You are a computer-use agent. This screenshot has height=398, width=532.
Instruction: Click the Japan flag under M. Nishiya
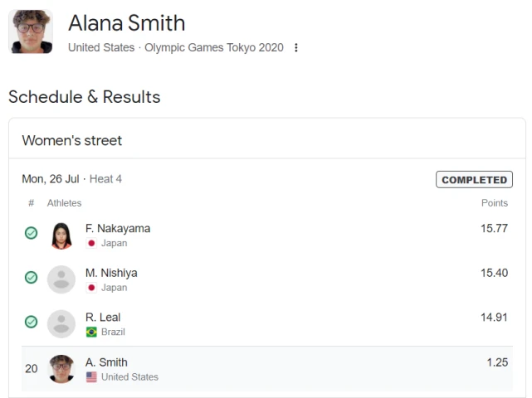pos(91,288)
